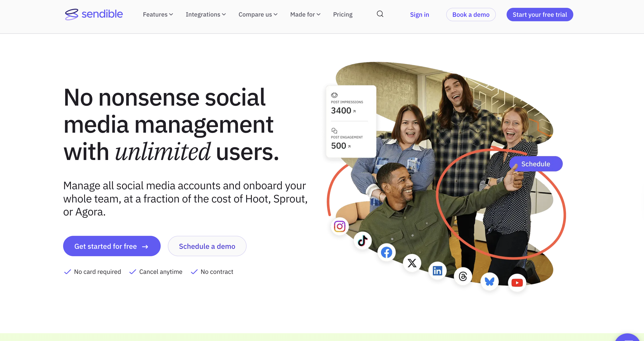This screenshot has height=341, width=644.
Task: Click the Schedule a demo button
Action: click(x=207, y=246)
